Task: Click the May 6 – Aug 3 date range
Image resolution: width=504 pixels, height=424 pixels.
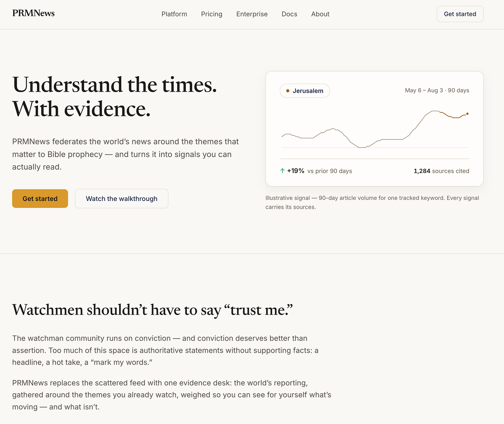Action: coord(437,90)
